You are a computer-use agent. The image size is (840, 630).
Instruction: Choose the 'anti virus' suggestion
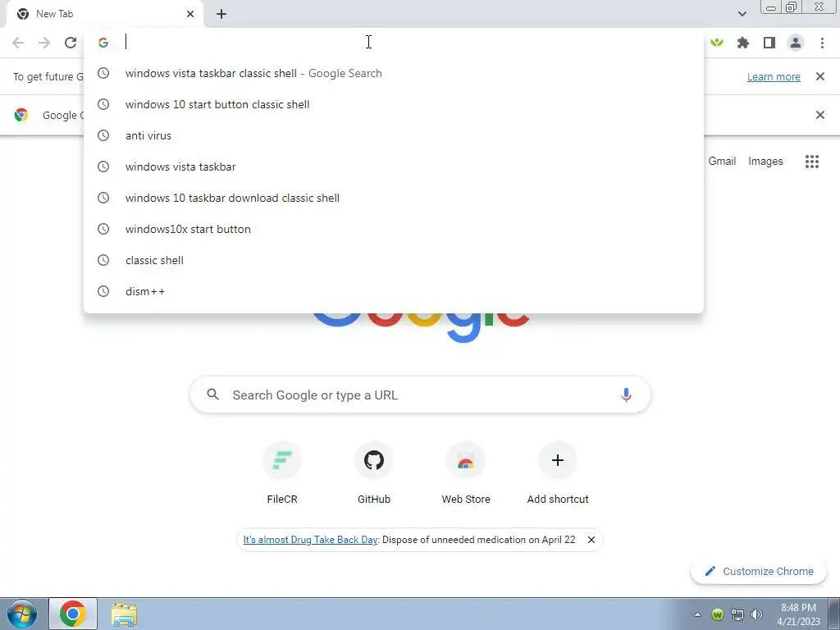[393, 135]
